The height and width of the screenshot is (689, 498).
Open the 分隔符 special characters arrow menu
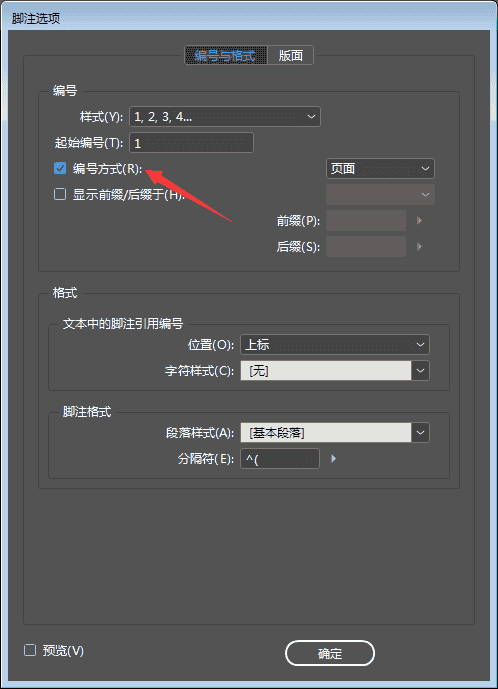(x=334, y=459)
